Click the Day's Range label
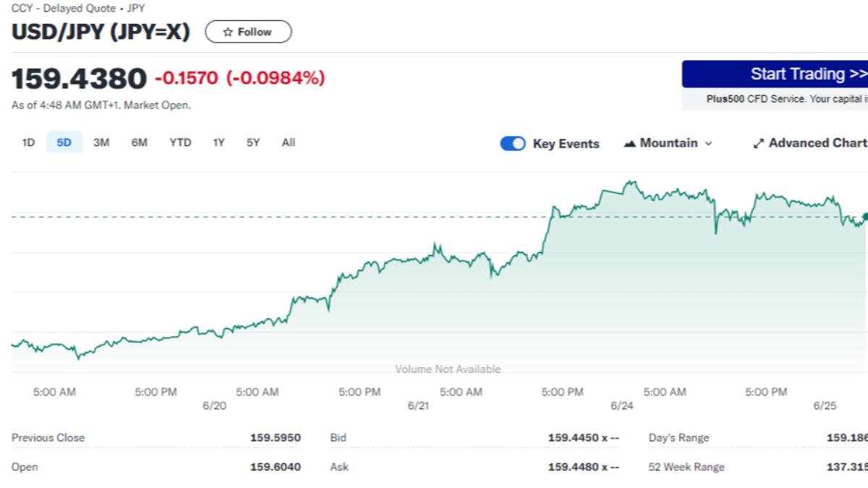Image resolution: width=868 pixels, height=488 pixels. (x=678, y=437)
